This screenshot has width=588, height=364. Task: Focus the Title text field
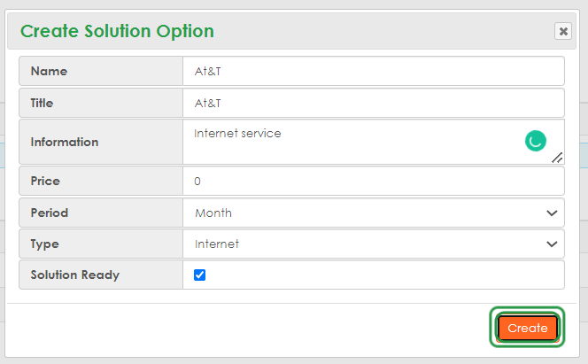[373, 103]
